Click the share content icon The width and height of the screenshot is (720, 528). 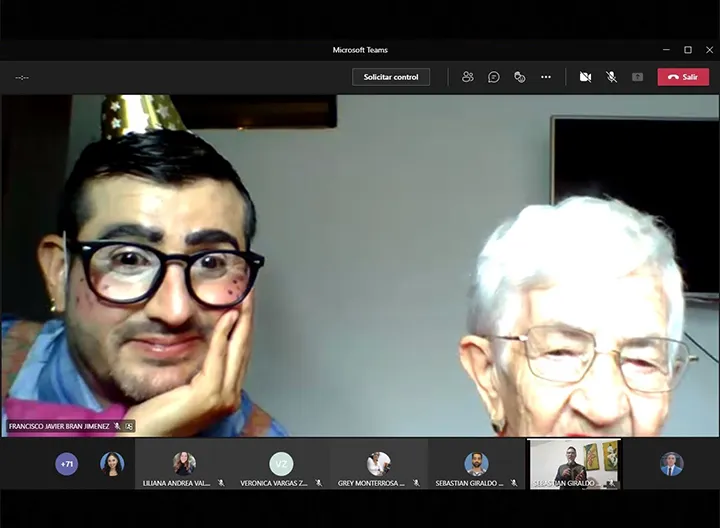[x=637, y=77]
